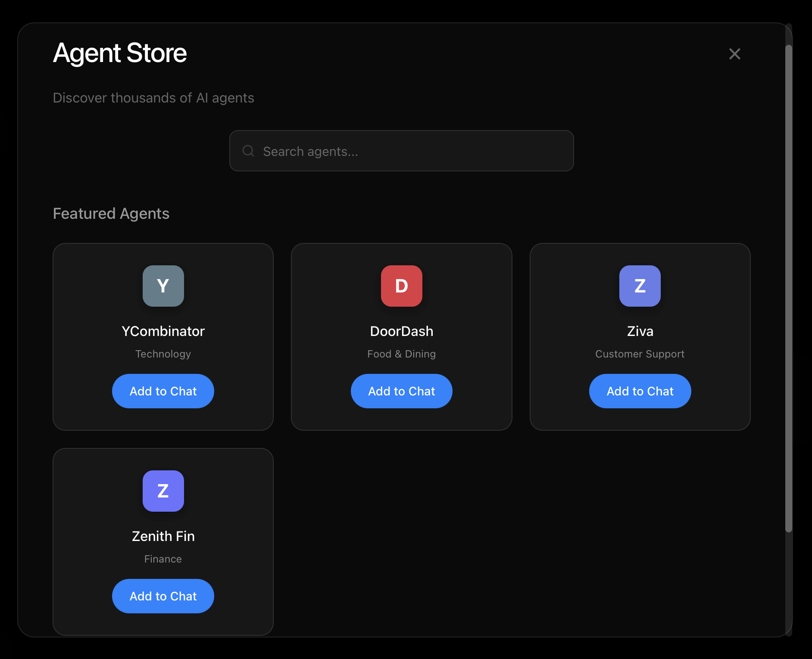Image resolution: width=812 pixels, height=659 pixels.
Task: Select the Ziva agent name
Action: [640, 331]
